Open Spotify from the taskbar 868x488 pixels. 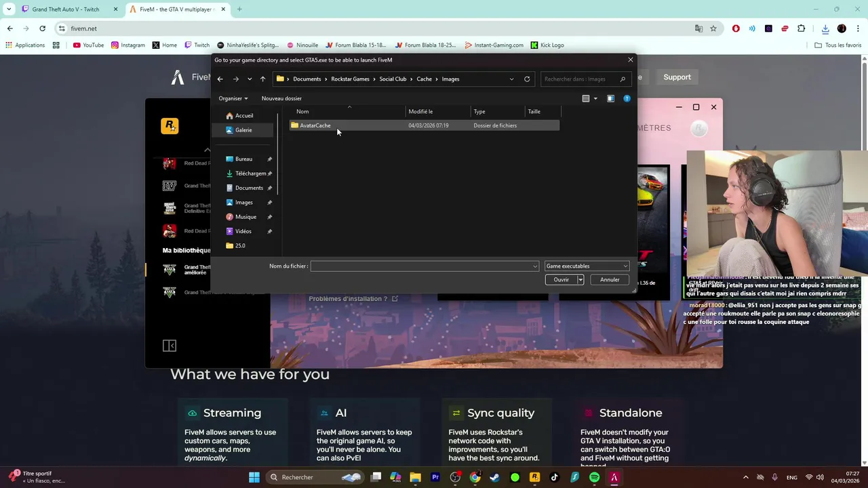click(x=594, y=477)
